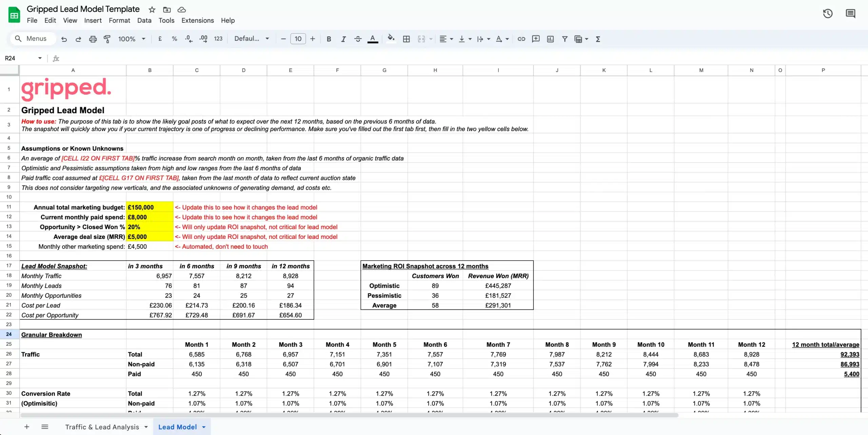Move the document using the folder icon
Image resolution: width=868 pixels, height=435 pixels.
point(166,10)
